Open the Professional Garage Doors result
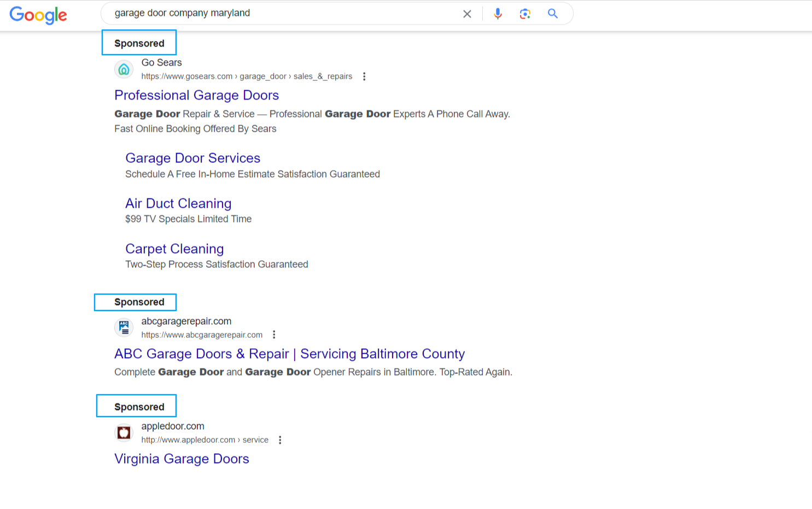Viewport: 812px width, 509px height. (196, 95)
